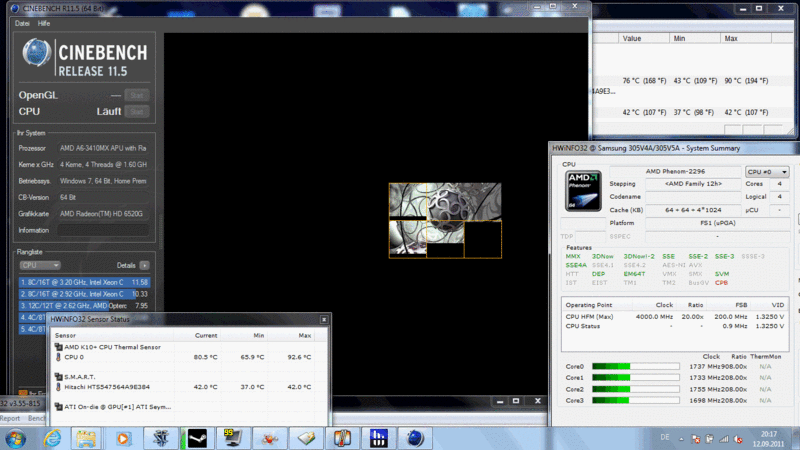Image resolution: width=800 pixels, height=450 pixels.
Task: Click the ATI On-die GPU sensor icon
Action: tap(59, 407)
